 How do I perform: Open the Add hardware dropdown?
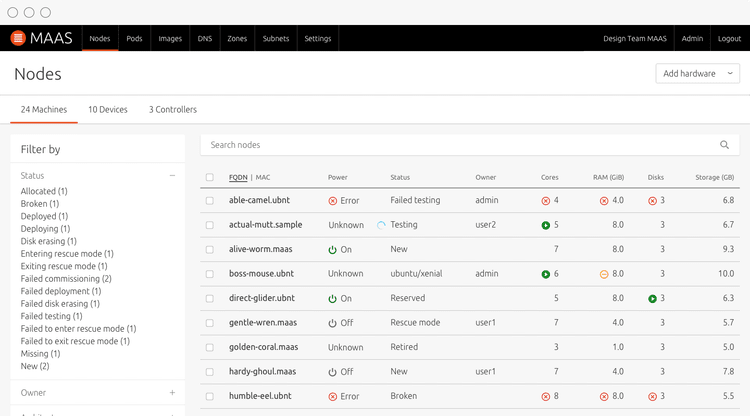[697, 74]
